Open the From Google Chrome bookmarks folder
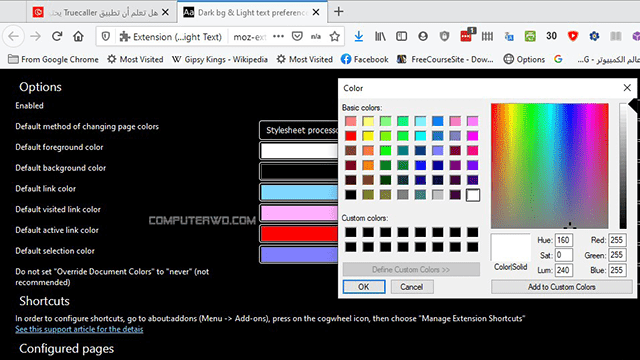 click(53, 59)
